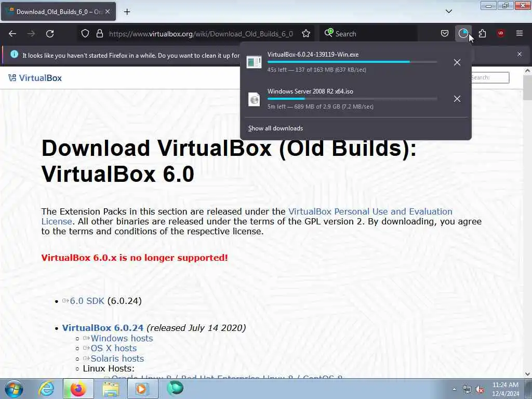Dismiss the Firefox cleanup notification bar
This screenshot has height=399, width=532.
[520, 54]
